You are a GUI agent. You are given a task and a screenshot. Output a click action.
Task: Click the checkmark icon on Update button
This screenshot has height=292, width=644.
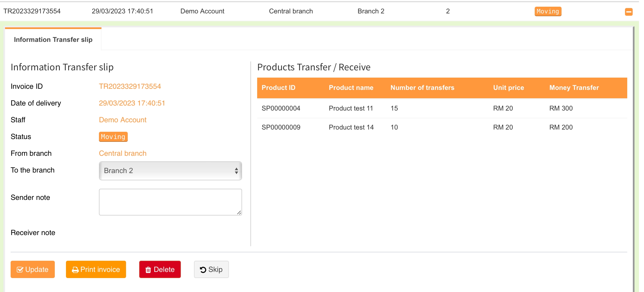pos(20,270)
